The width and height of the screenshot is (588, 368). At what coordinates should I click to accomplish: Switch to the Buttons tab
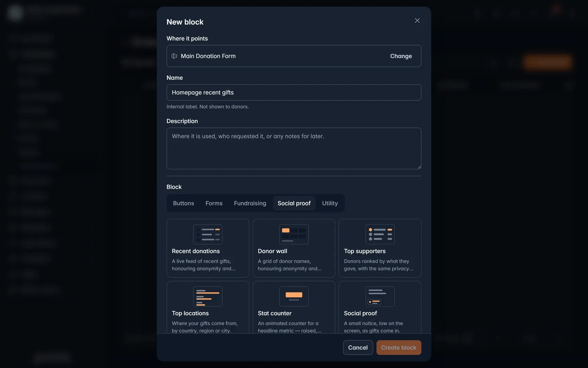[183, 203]
